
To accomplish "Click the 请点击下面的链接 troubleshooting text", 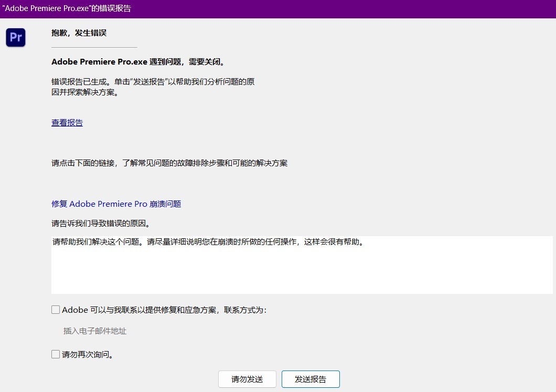I will 169,163.
